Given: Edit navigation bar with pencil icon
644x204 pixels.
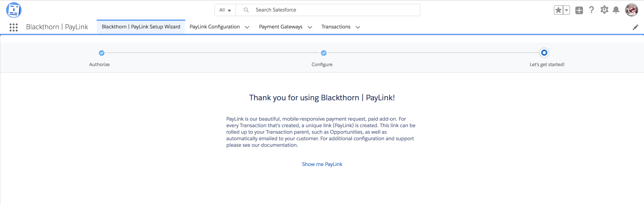Looking at the screenshot, I should coord(635,27).
